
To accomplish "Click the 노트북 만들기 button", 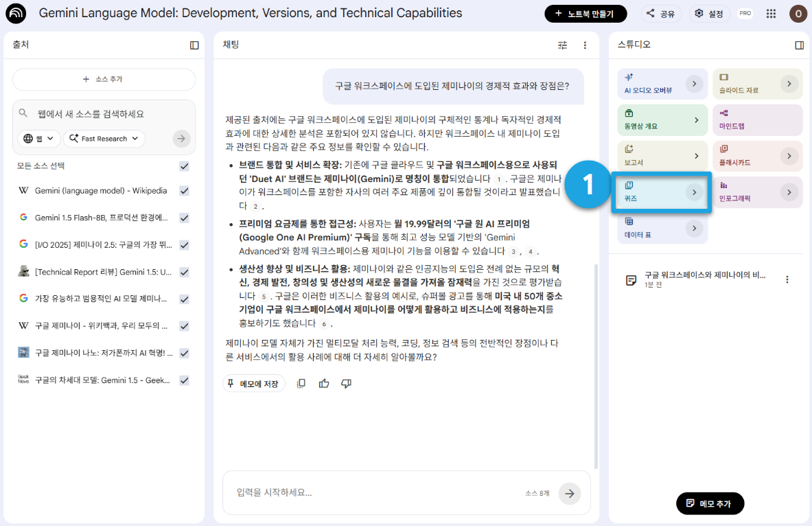I will 585,14.
